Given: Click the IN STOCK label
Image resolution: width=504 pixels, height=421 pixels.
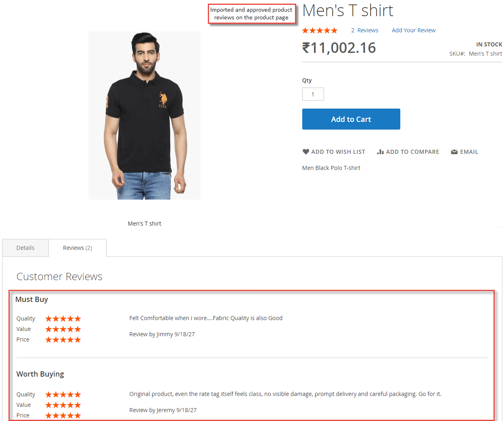Looking at the screenshot, I should pos(489,44).
